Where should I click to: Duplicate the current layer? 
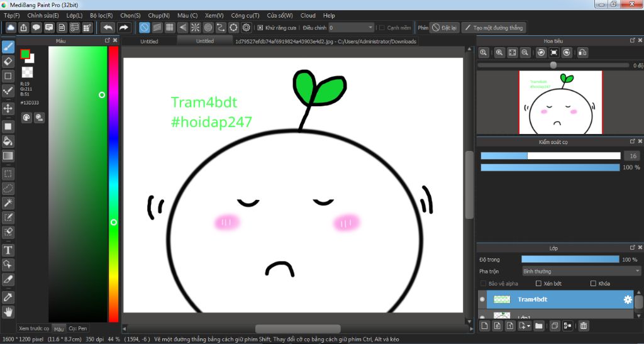pyautogui.click(x=555, y=326)
